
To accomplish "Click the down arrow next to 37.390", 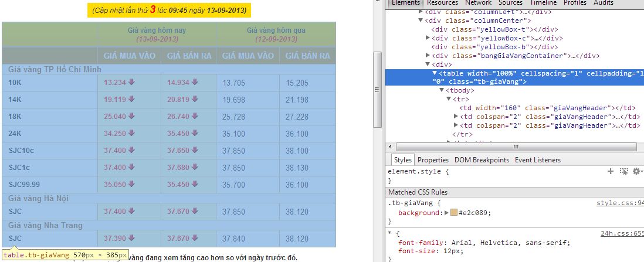I will pyautogui.click(x=131, y=239).
